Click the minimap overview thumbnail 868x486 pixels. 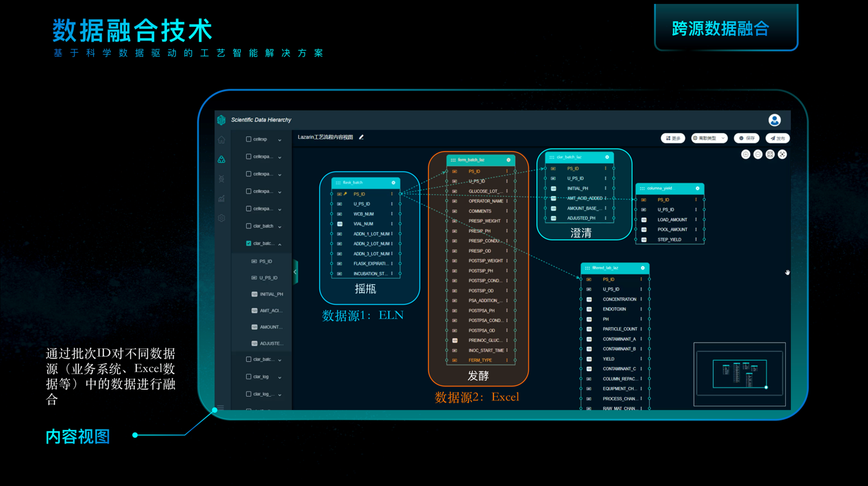coord(740,374)
